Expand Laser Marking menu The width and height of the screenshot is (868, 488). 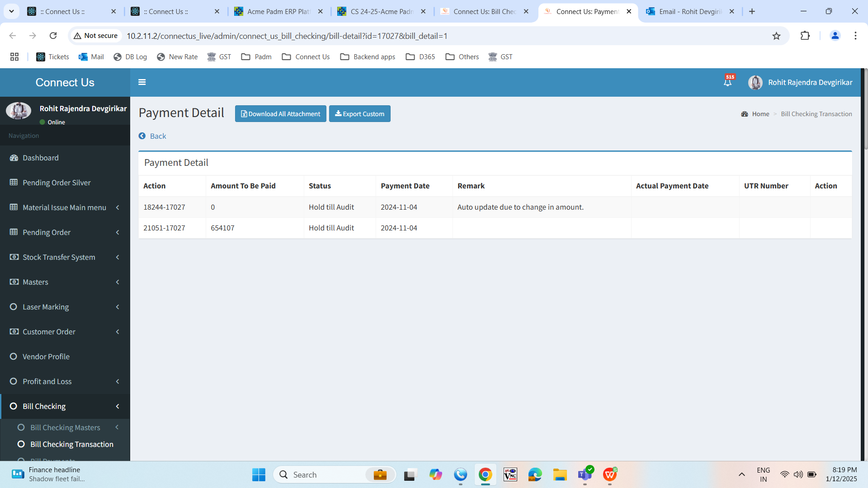(x=65, y=307)
